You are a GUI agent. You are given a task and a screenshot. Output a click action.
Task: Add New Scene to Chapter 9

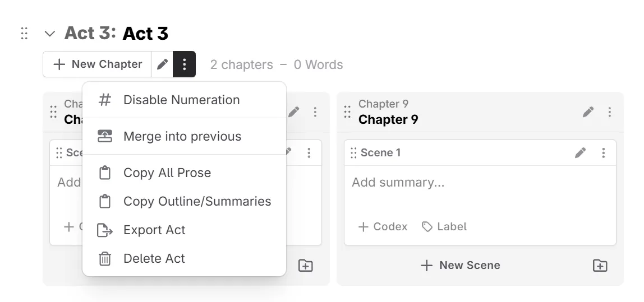click(461, 266)
